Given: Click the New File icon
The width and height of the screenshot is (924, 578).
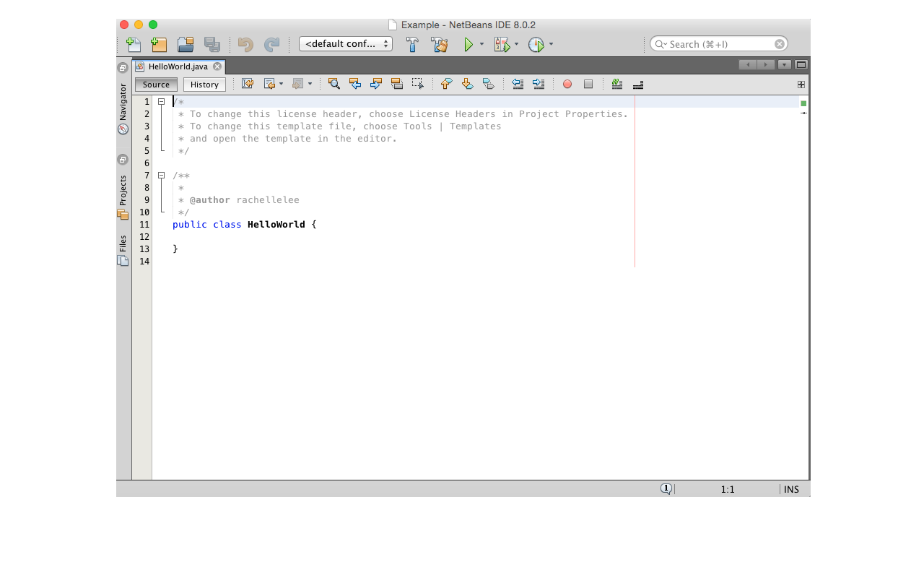Looking at the screenshot, I should (x=134, y=44).
